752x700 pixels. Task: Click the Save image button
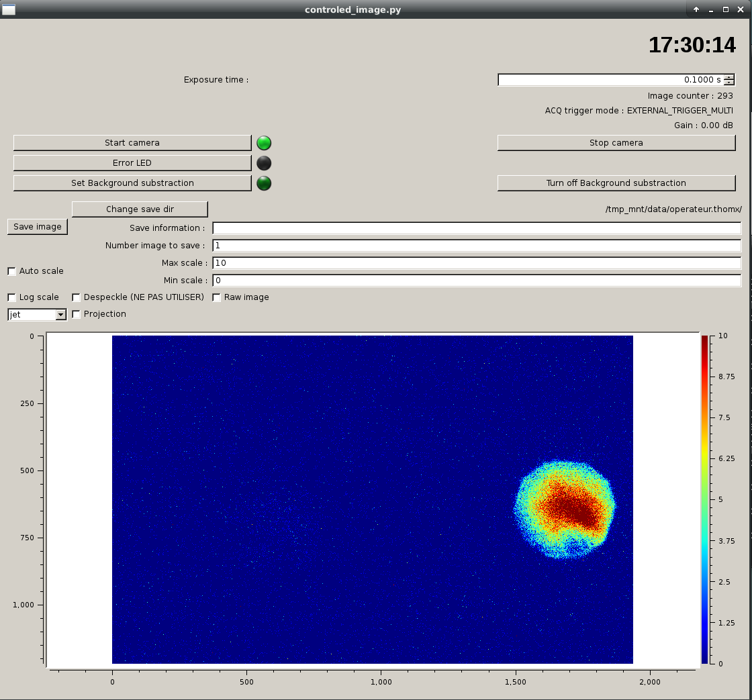point(38,226)
